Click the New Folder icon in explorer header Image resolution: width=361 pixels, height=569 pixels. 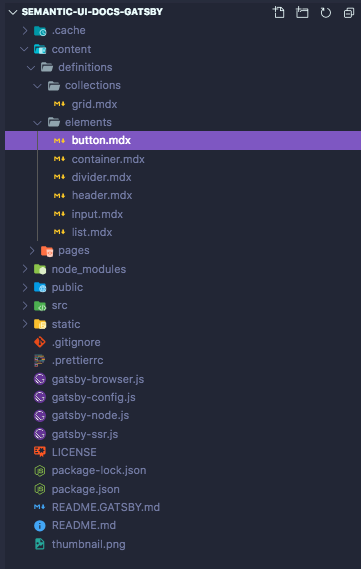302,12
